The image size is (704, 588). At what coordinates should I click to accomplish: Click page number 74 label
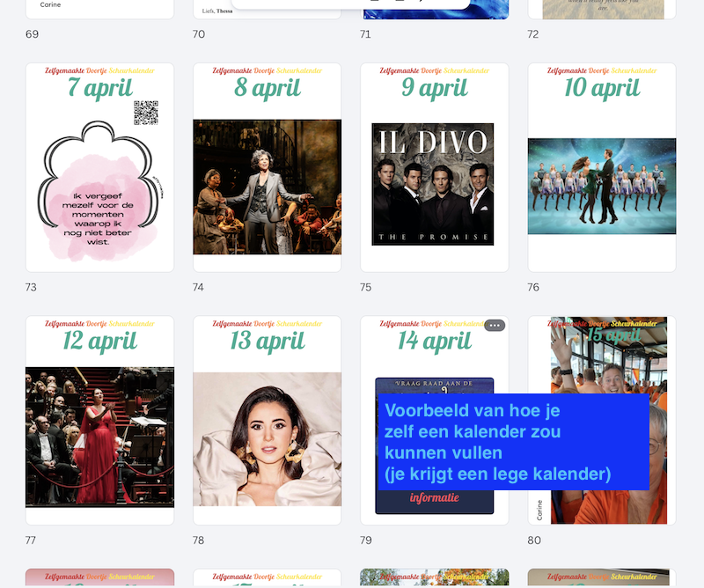[198, 287]
